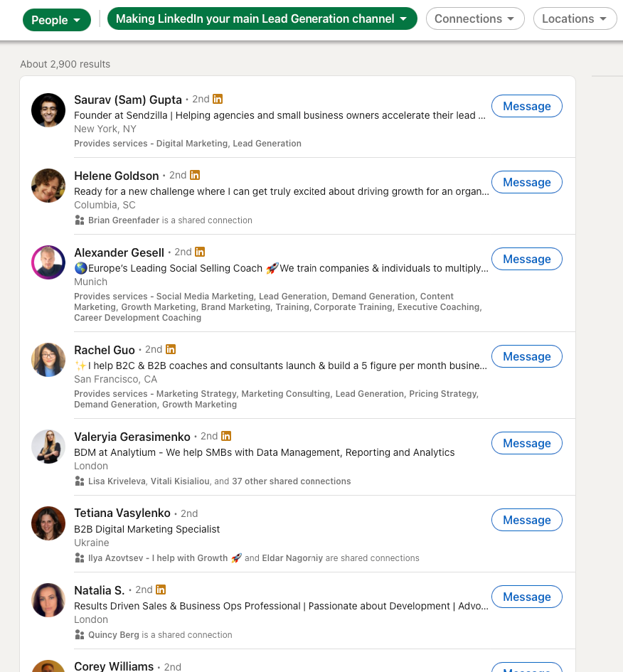Click LinkedIn badge next to Rachel Guo

click(171, 349)
